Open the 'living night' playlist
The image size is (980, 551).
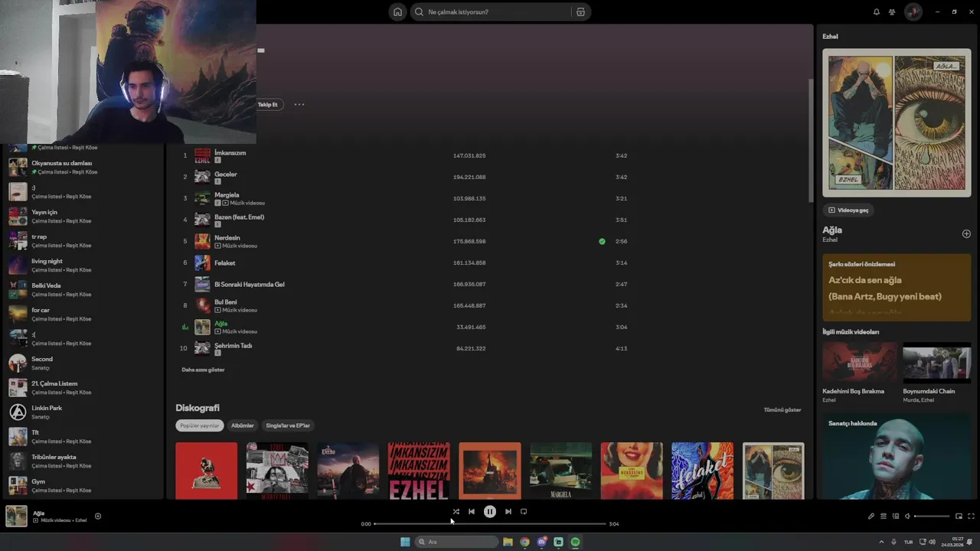pyautogui.click(x=82, y=265)
